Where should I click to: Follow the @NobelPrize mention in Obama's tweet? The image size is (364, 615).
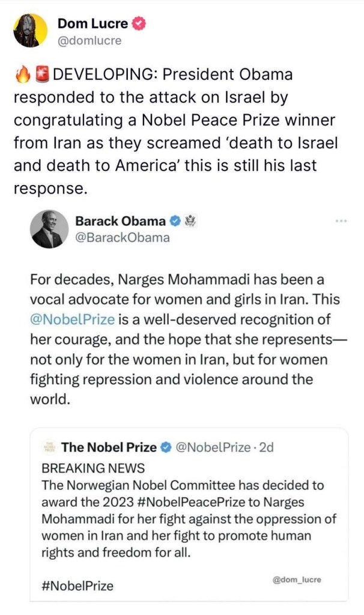[x=73, y=320]
